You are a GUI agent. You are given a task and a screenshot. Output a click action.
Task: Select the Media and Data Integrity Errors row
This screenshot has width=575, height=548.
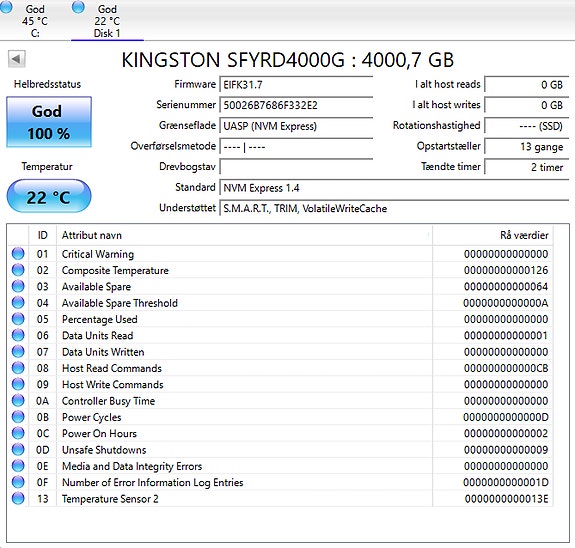coord(280,466)
